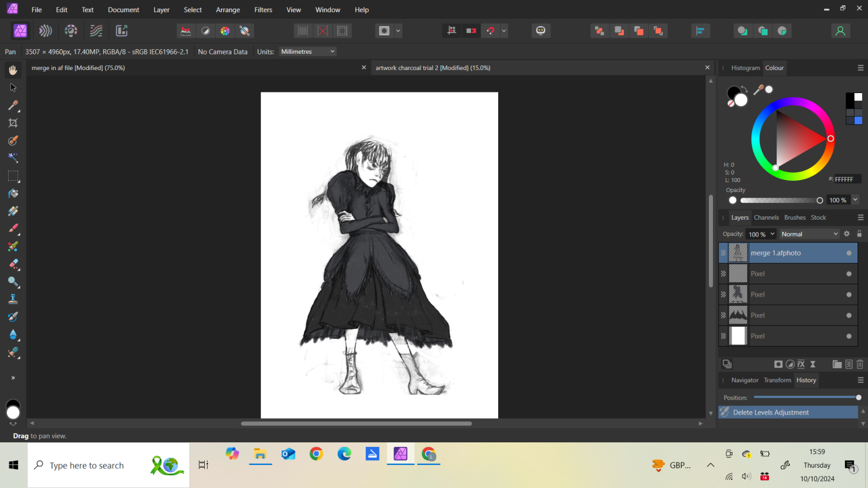Select the rectangular Marquee tool
The height and width of the screenshot is (488, 868).
13,176
